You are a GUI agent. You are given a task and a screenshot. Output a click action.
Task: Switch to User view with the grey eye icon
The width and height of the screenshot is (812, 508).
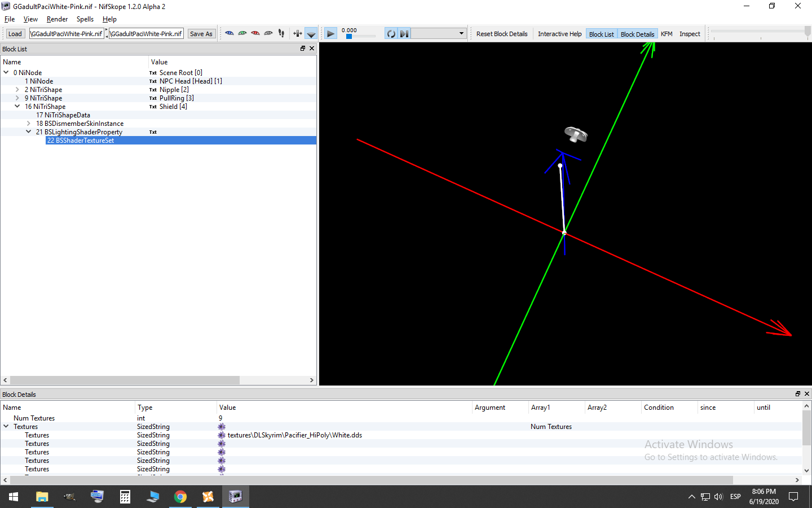[x=268, y=33]
